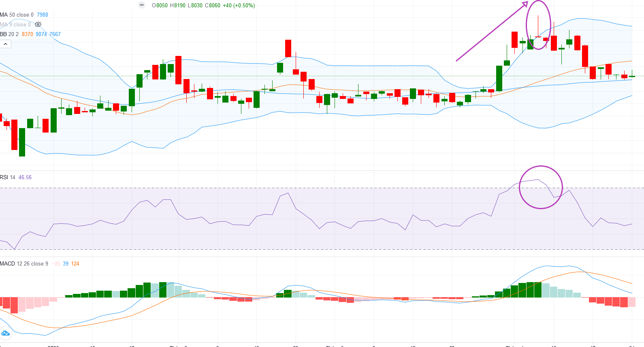Screen dimensions: 644x347
Task: Click the MACD line value 39
Action: (66, 263)
